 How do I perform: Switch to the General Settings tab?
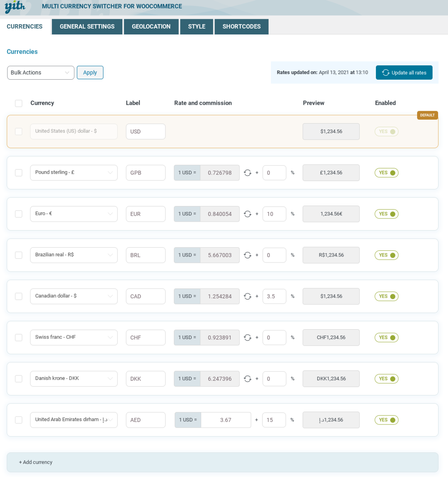(87, 26)
